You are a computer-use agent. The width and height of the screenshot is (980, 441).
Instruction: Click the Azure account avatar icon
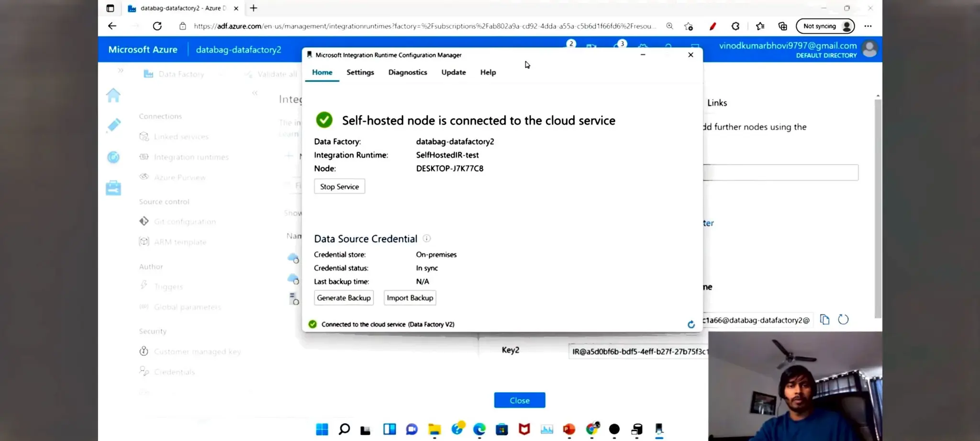[x=869, y=49]
